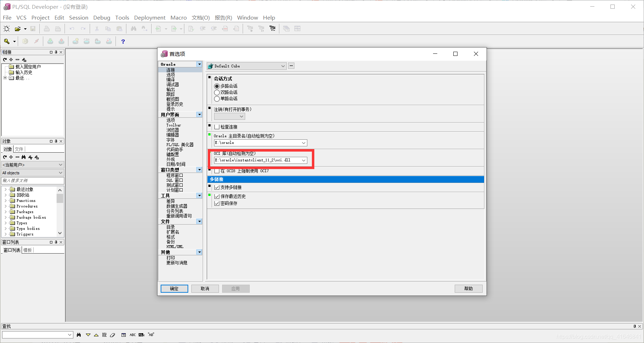Viewport: 644px width, 343px height.
Task: Click the Rollback red arrow icon
Action: click(x=61, y=41)
